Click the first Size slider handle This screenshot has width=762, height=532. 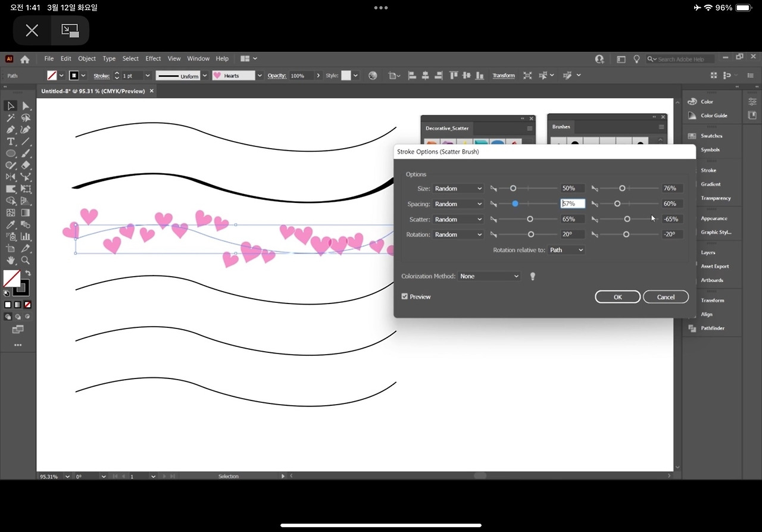[513, 189]
